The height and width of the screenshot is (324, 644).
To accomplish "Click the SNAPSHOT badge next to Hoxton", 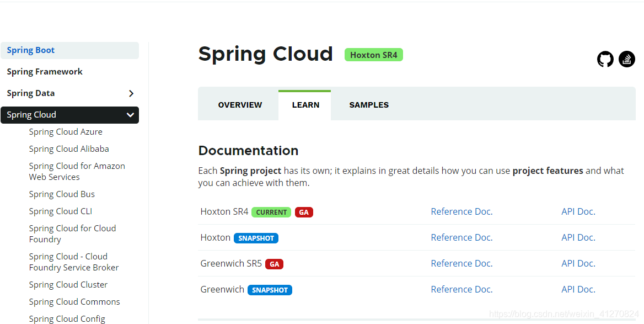I will [256, 238].
